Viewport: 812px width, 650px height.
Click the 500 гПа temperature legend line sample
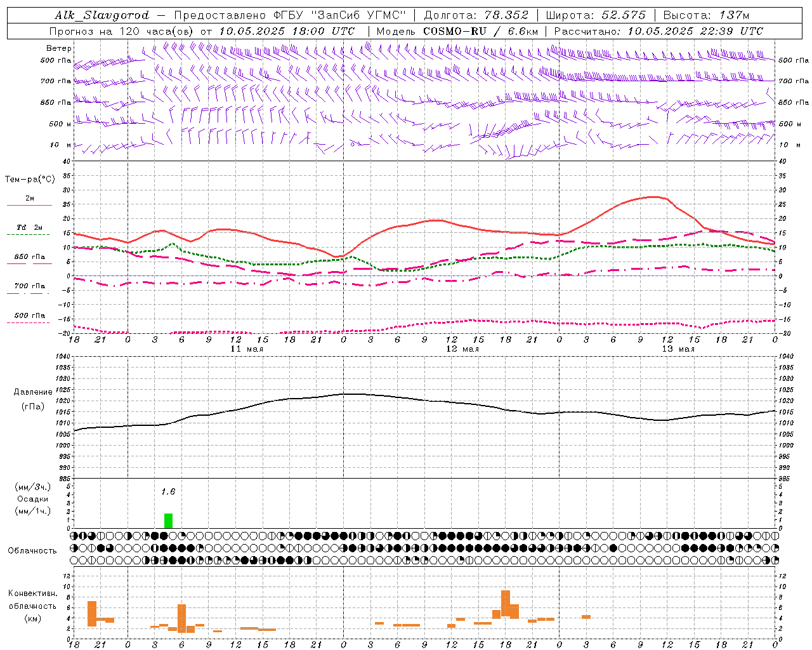tap(28, 323)
